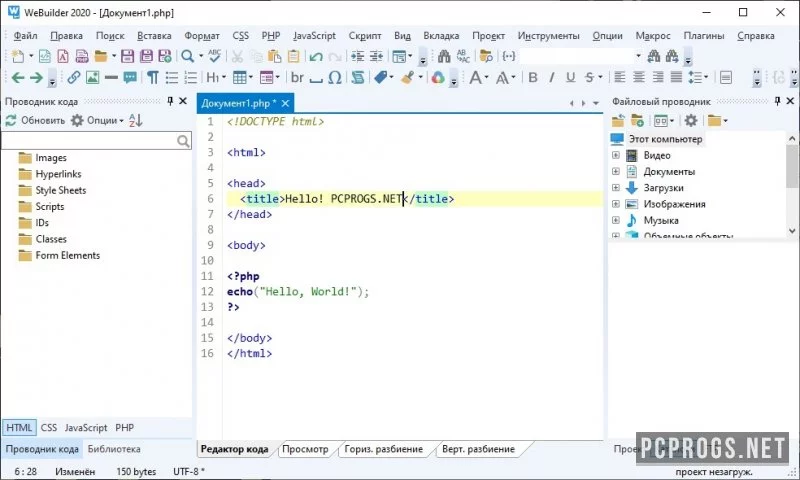This screenshot has height=480, width=800.
Task: Click the AB-AC Replace icon
Action: (463, 56)
